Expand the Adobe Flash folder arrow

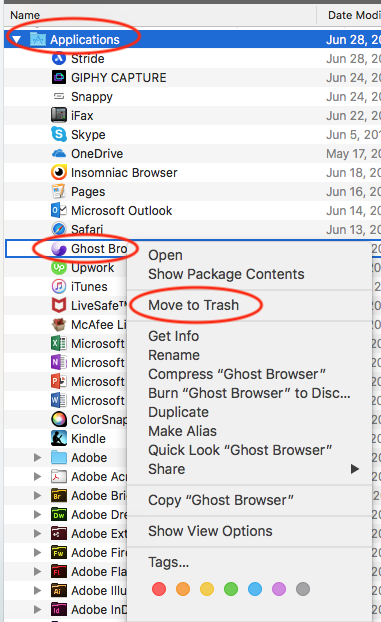point(37,572)
